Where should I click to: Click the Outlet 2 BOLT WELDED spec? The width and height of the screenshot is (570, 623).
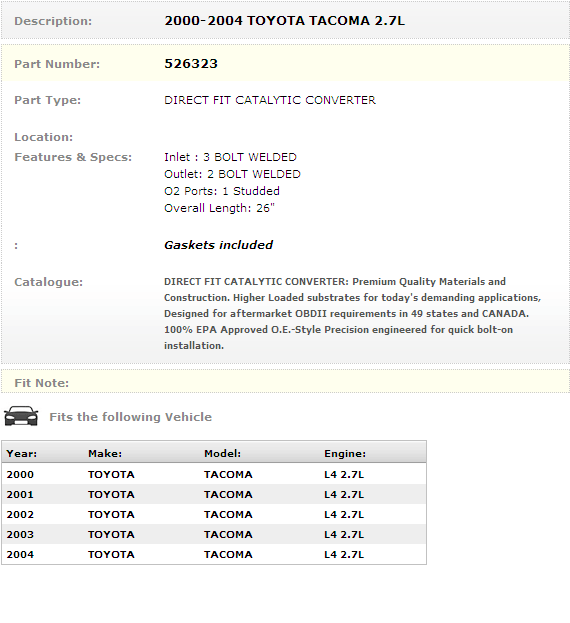tap(232, 174)
